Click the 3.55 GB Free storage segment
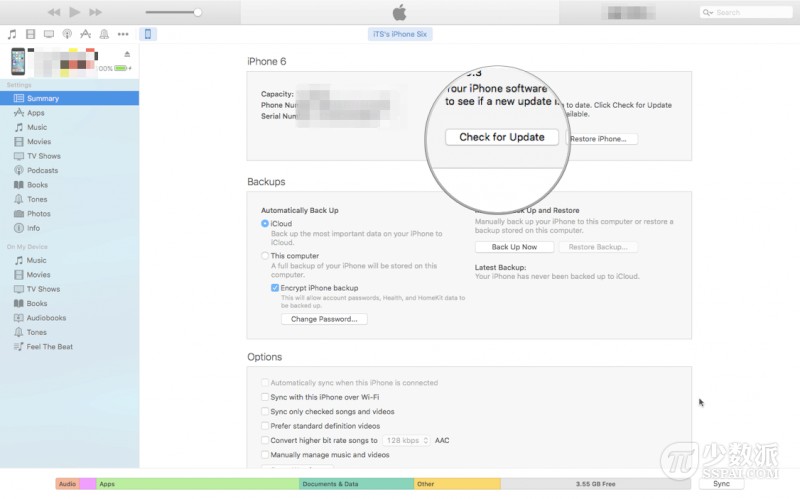This screenshot has height=499, width=800. click(x=595, y=484)
